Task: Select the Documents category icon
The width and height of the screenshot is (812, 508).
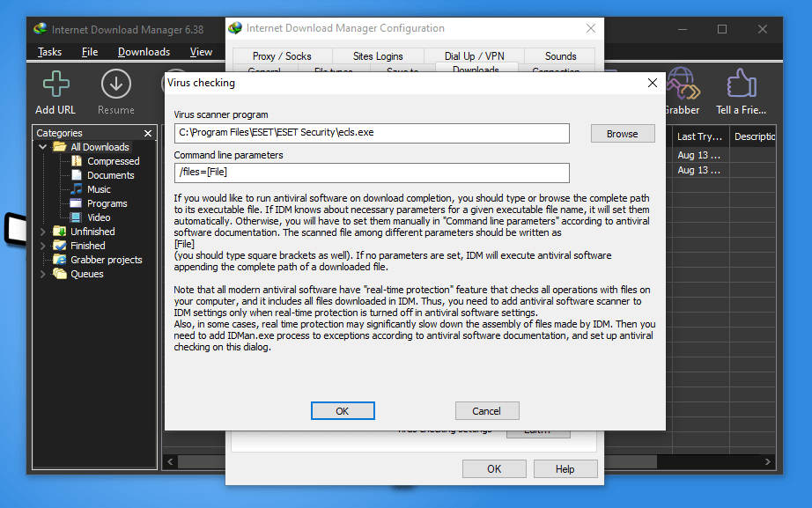Action: click(77, 175)
